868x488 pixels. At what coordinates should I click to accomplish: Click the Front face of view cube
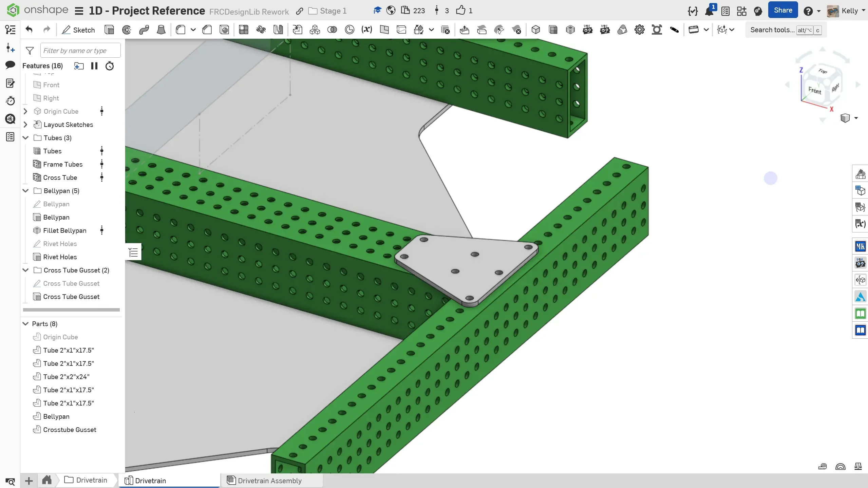click(814, 90)
